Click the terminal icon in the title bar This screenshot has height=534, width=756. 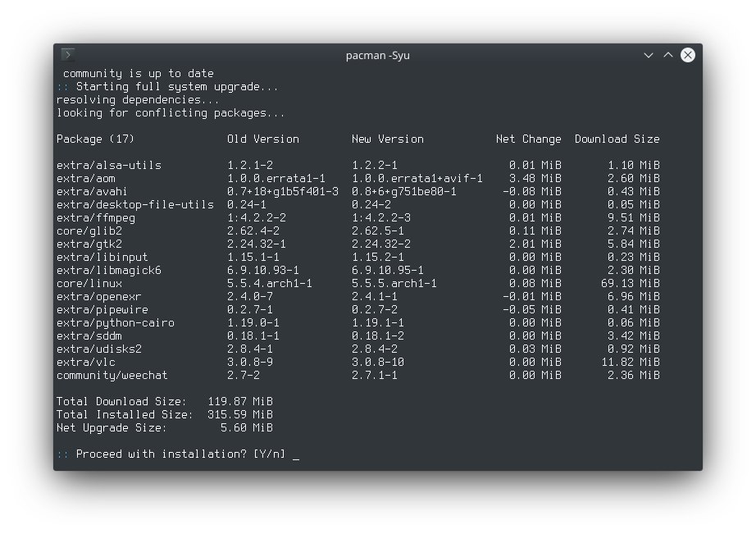(68, 55)
